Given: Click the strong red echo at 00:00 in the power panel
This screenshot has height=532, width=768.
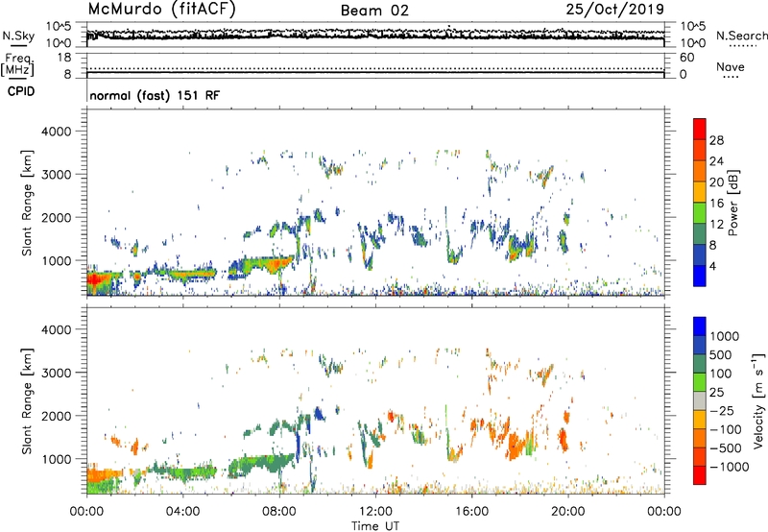Looking at the screenshot, I should point(95,280).
